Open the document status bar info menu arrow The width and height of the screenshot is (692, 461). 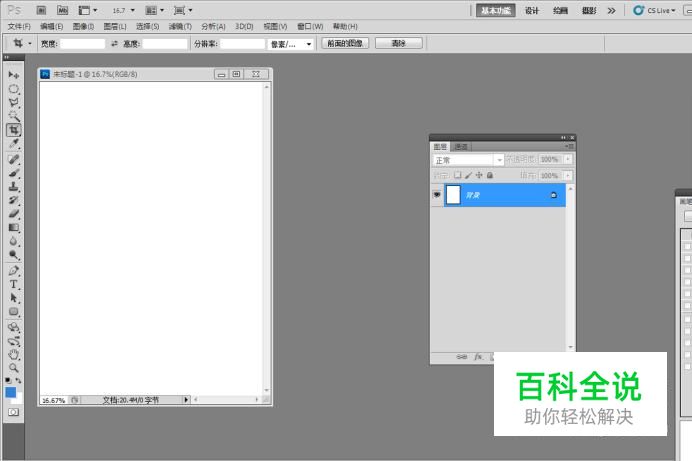pos(186,400)
